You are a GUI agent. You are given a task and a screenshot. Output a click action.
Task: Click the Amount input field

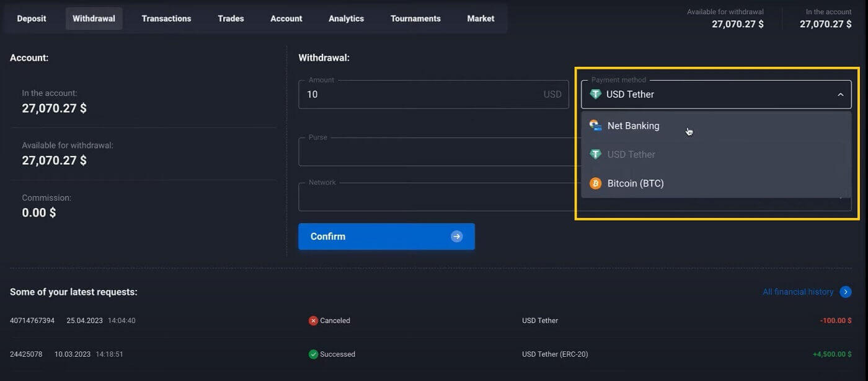pyautogui.click(x=422, y=95)
